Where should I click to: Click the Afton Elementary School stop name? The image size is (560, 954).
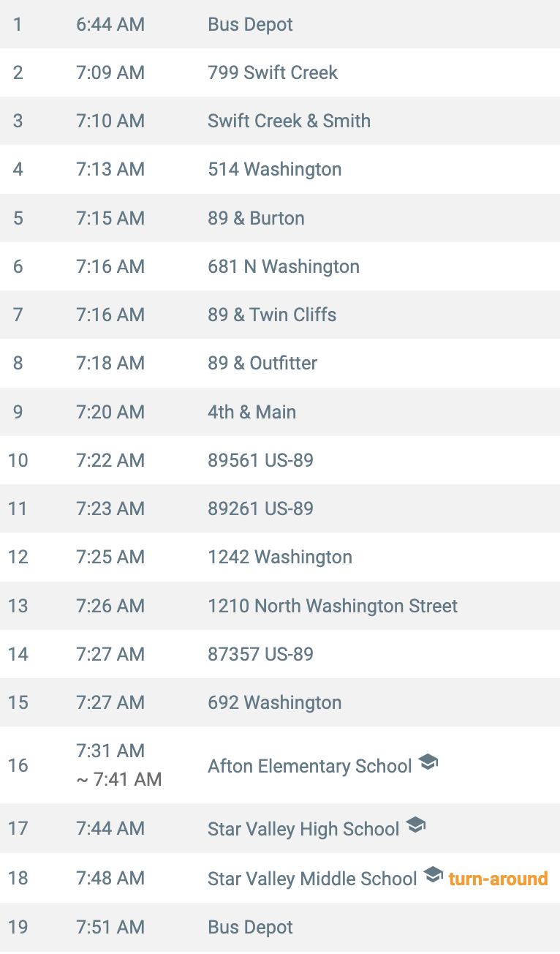coord(310,766)
